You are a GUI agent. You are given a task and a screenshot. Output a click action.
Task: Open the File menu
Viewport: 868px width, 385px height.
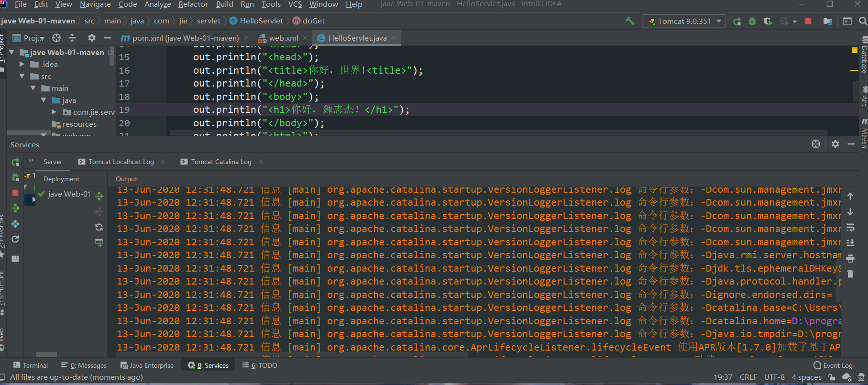(x=21, y=4)
